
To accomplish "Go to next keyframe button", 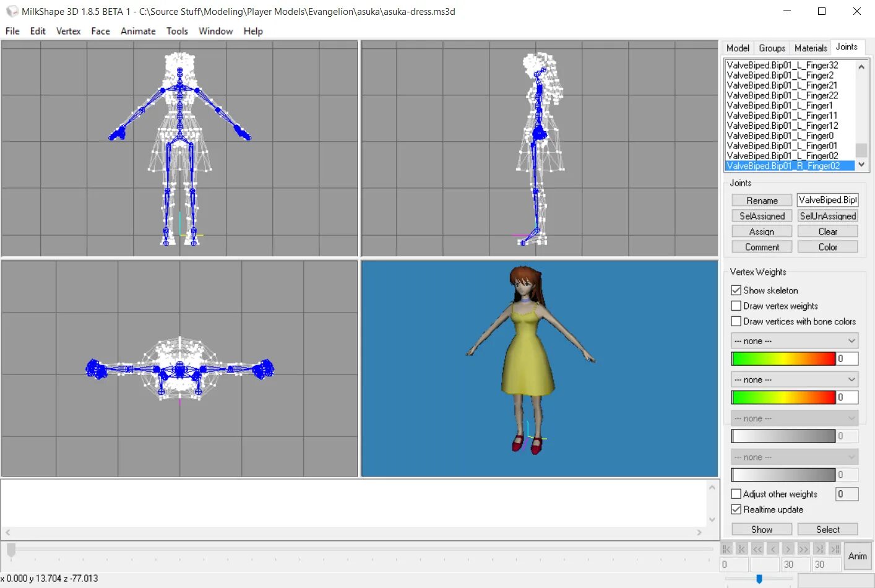I will (x=819, y=549).
